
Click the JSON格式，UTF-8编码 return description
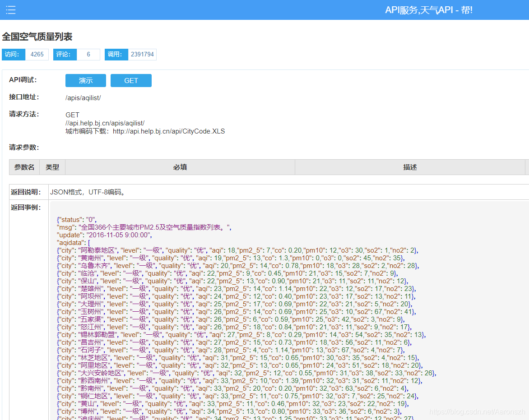(88, 192)
